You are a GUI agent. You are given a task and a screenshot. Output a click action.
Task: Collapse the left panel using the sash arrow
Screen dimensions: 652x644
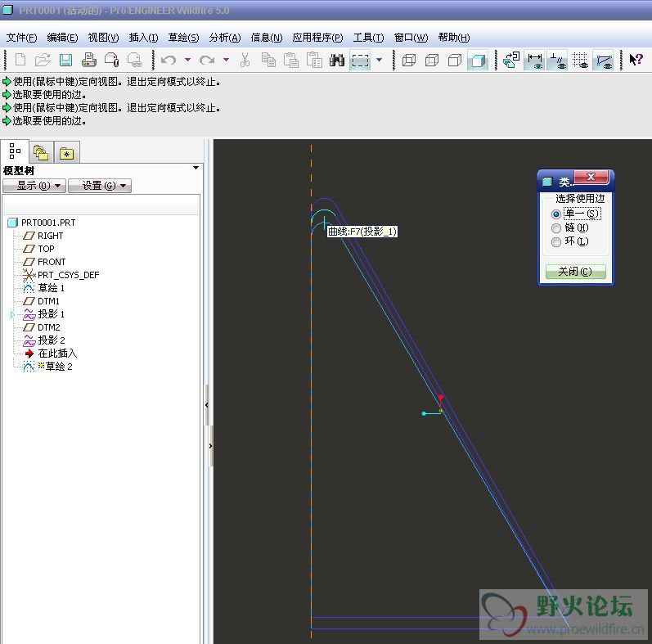(x=207, y=405)
